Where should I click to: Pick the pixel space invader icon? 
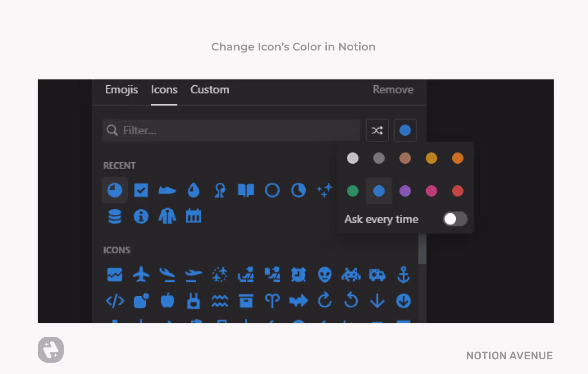pos(351,274)
